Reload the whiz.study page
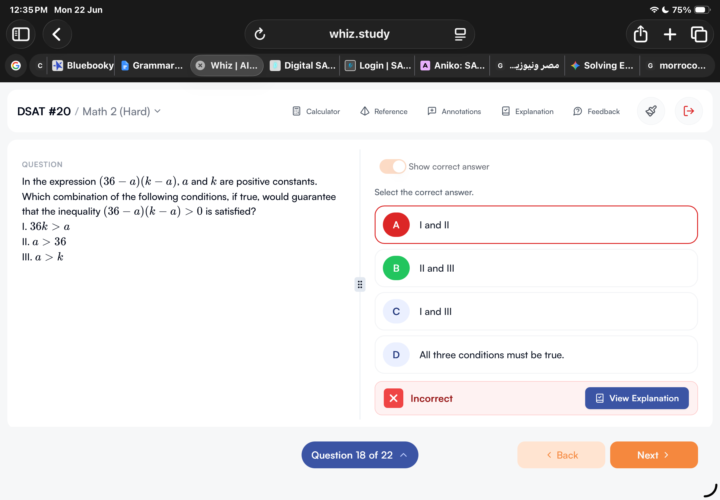 coord(260,34)
